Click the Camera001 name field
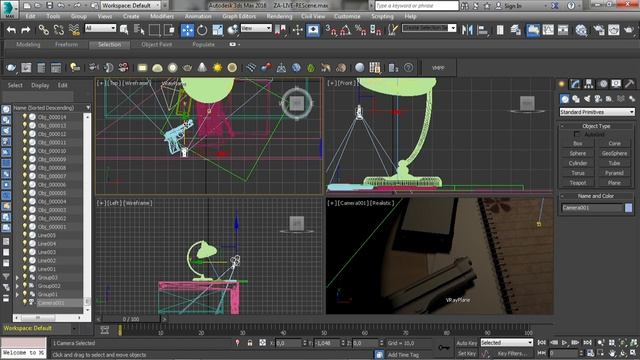 click(592, 208)
